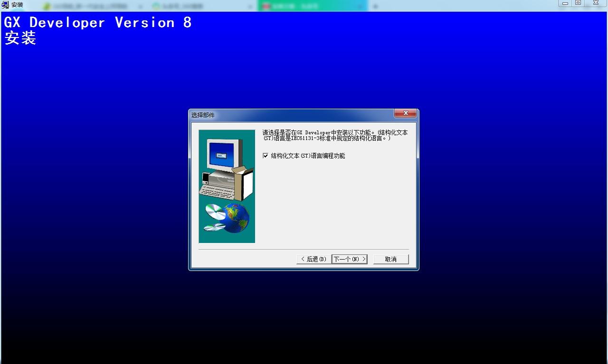Close the 选择部件 dialog with its X

pyautogui.click(x=406, y=113)
